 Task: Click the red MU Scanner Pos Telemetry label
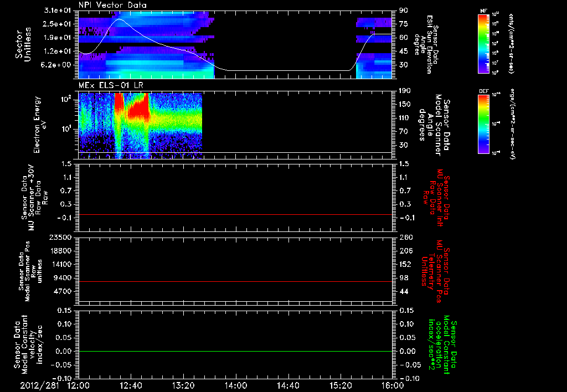(436, 271)
